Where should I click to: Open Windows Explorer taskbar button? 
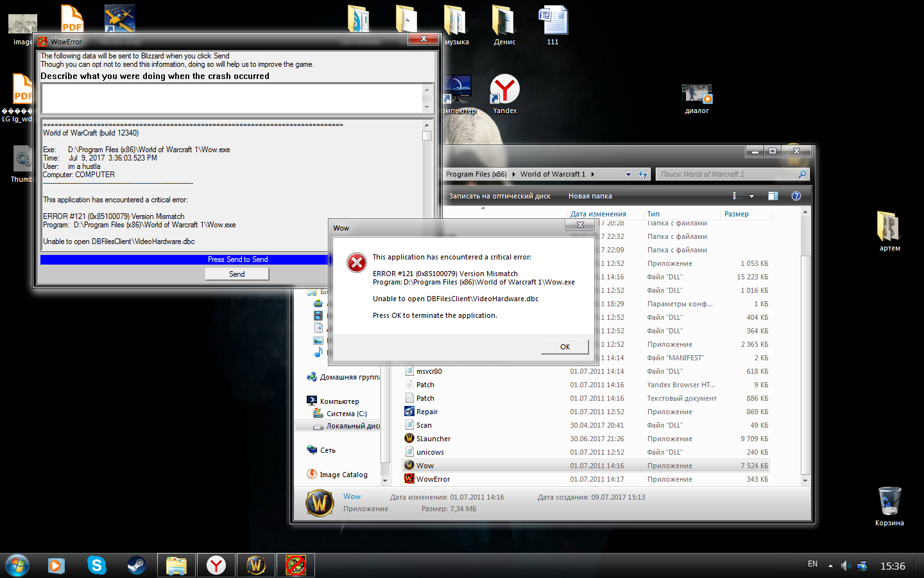pos(176,565)
